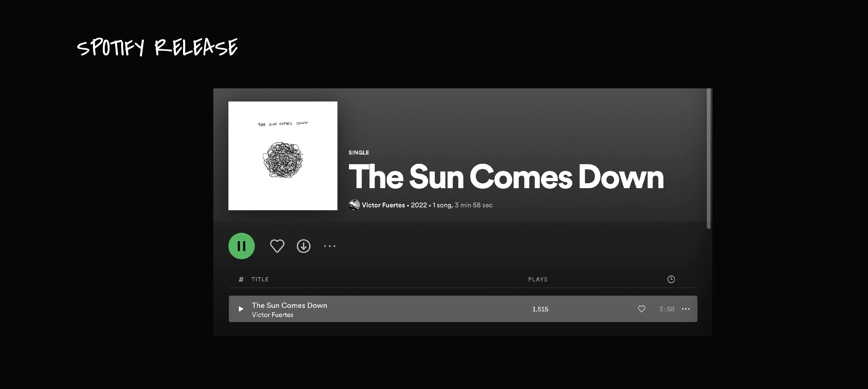Like the track with the row's heart icon
This screenshot has width=868, height=389.
(642, 309)
